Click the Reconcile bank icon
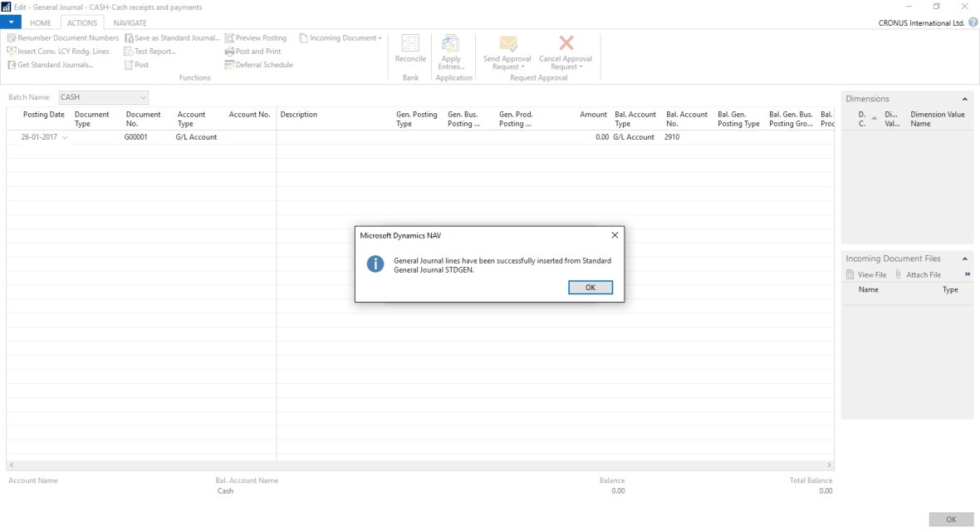 (410, 44)
